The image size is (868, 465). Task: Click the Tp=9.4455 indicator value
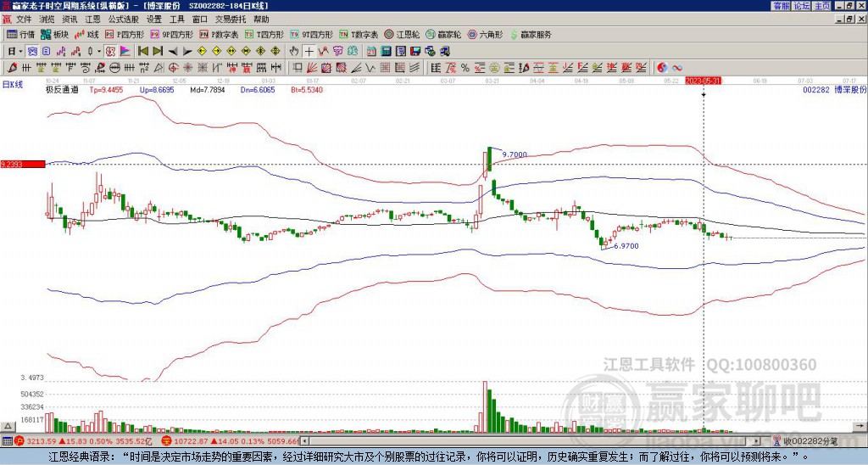[107, 89]
